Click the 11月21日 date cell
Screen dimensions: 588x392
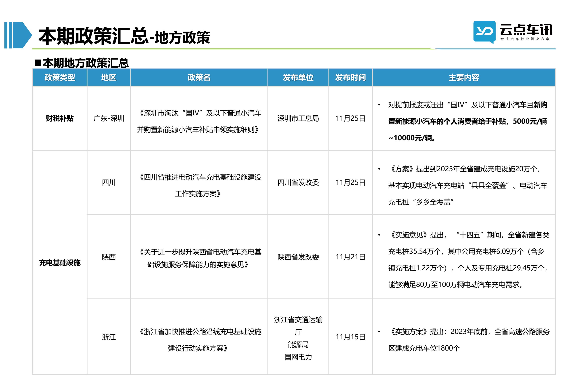click(350, 257)
